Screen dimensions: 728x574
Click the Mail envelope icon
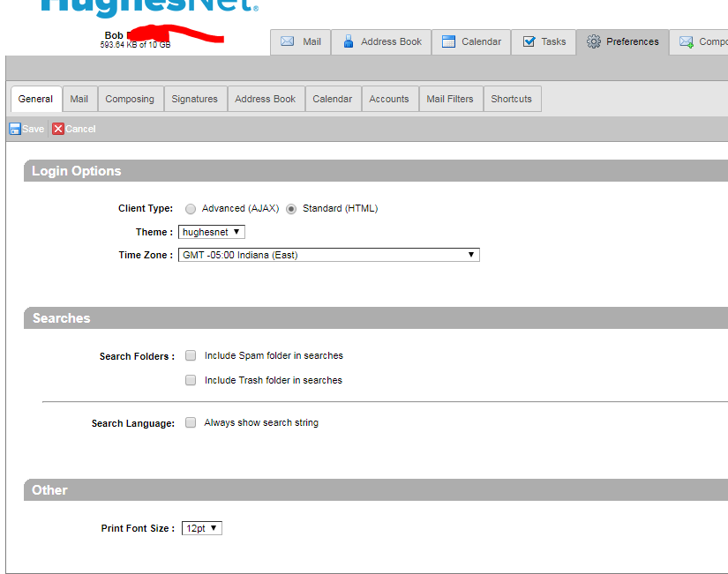click(287, 41)
